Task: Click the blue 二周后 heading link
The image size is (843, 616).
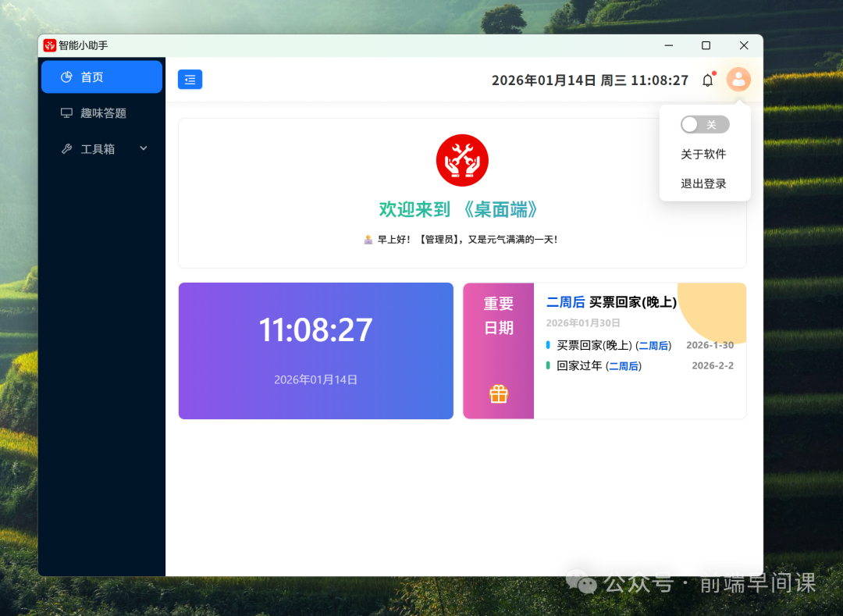Action: click(565, 302)
